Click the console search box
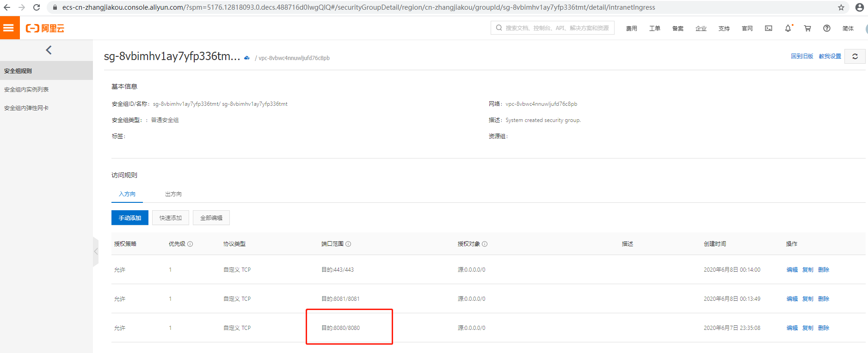 553,28
